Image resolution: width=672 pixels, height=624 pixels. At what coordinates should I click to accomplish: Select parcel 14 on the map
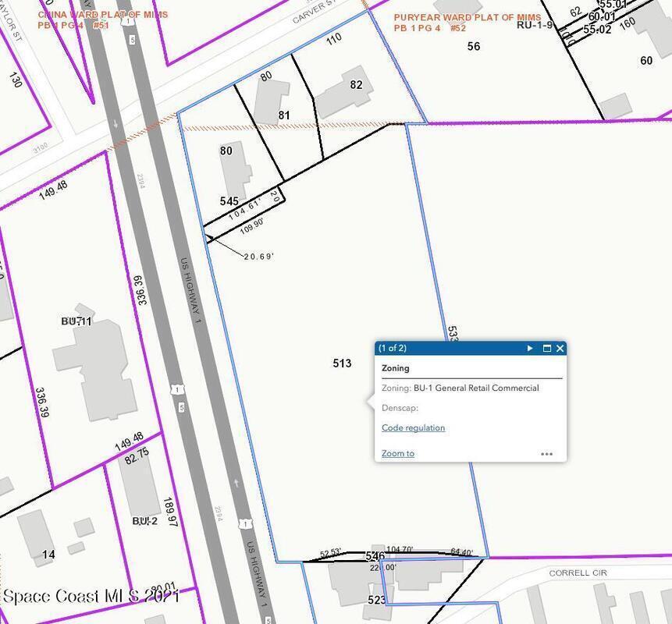coord(48,555)
